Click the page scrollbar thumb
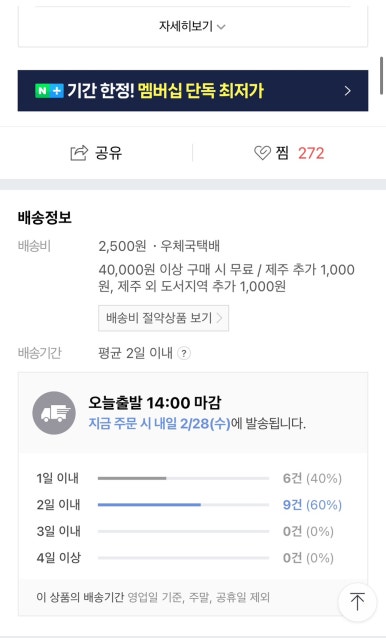 coord(382,76)
